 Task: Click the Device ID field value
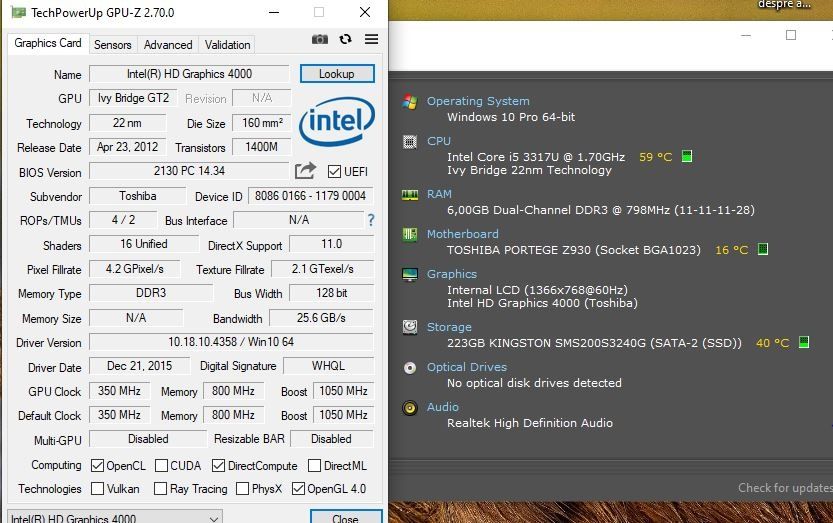pos(310,196)
